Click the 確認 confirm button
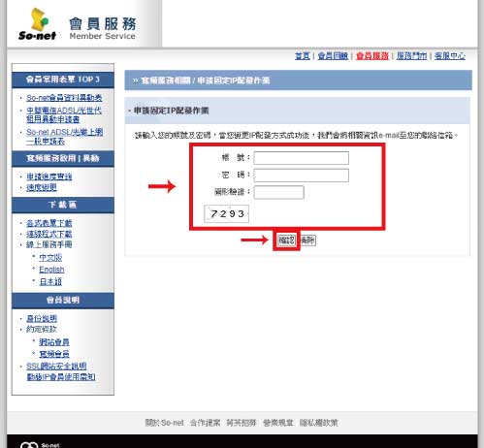The image size is (484, 448). coord(286,240)
